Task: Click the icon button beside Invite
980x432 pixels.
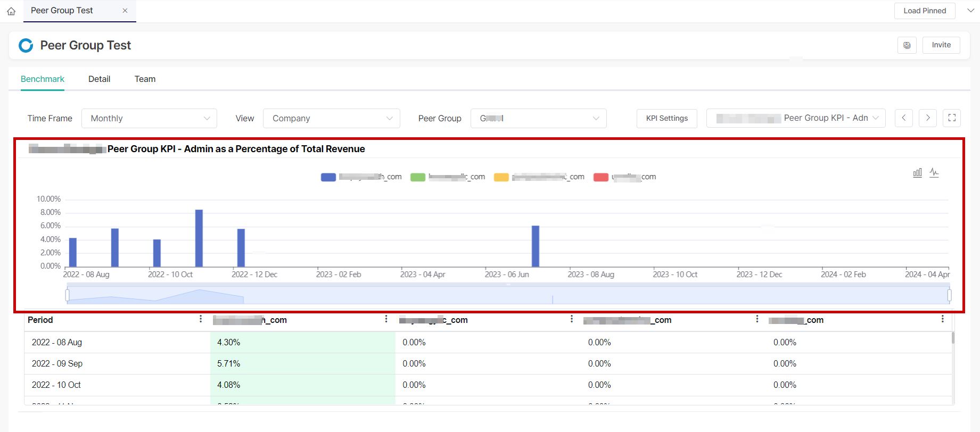Action: [x=907, y=45]
